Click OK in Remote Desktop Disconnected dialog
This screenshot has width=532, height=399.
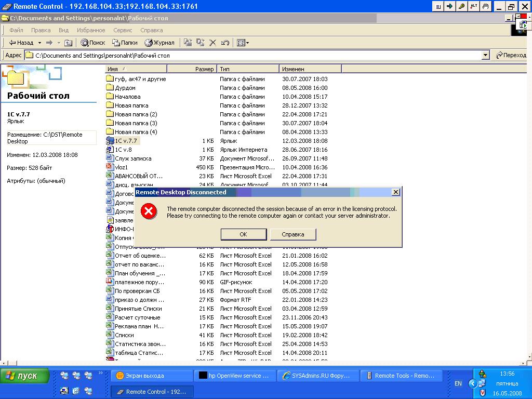244,234
